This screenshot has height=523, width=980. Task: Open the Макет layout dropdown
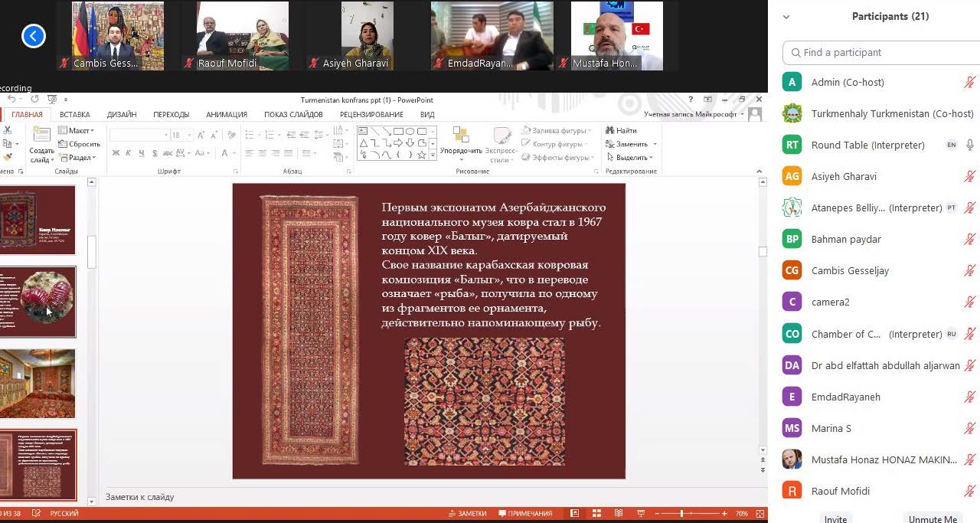click(x=77, y=130)
